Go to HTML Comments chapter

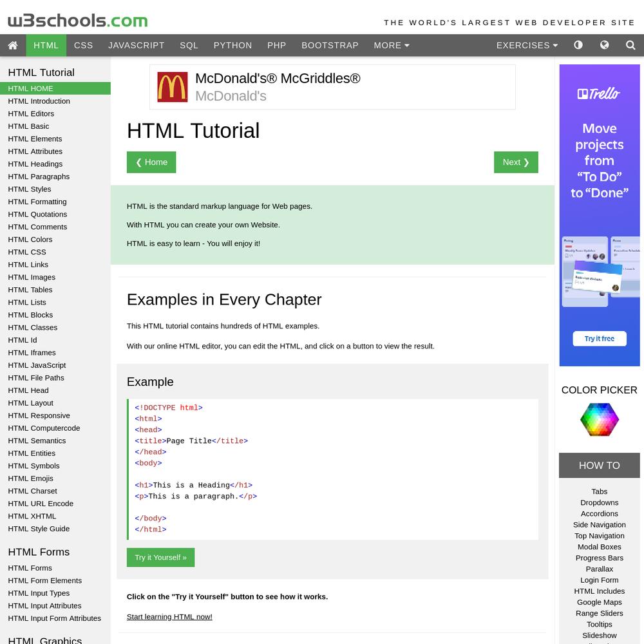click(x=55, y=227)
